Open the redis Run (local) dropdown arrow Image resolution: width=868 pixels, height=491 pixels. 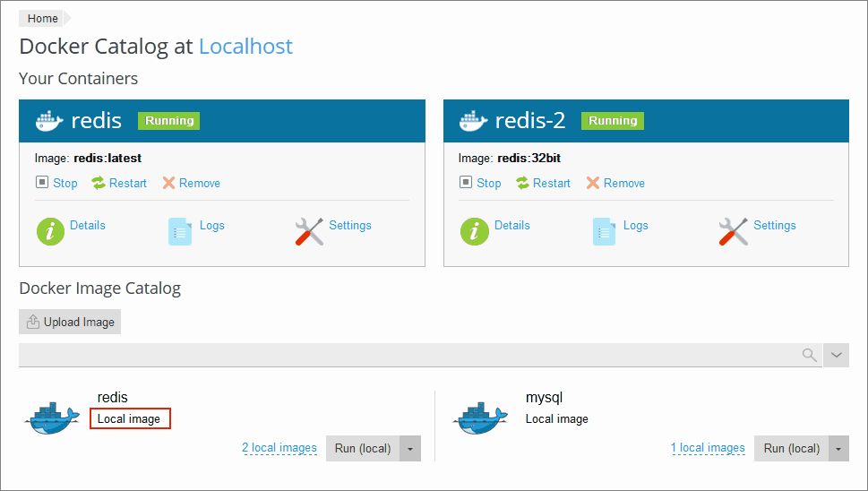pyautogui.click(x=410, y=449)
